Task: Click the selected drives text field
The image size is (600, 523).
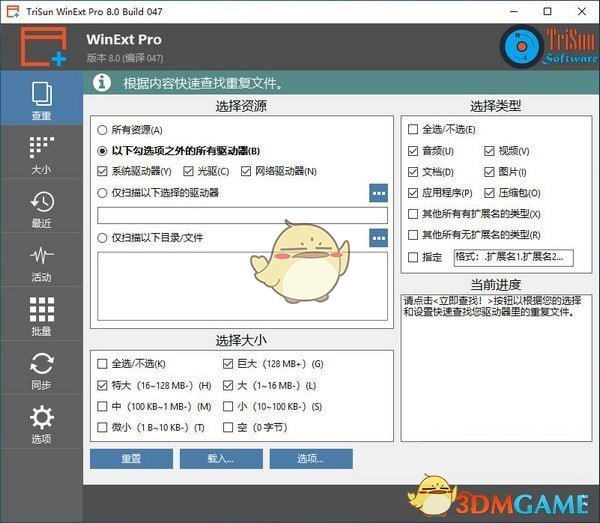Action: (x=242, y=215)
